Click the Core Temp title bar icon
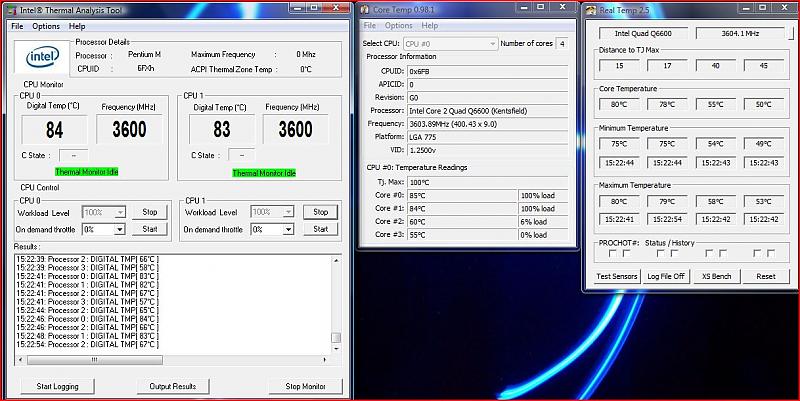Screen dimensions: 800x401 click(x=365, y=10)
